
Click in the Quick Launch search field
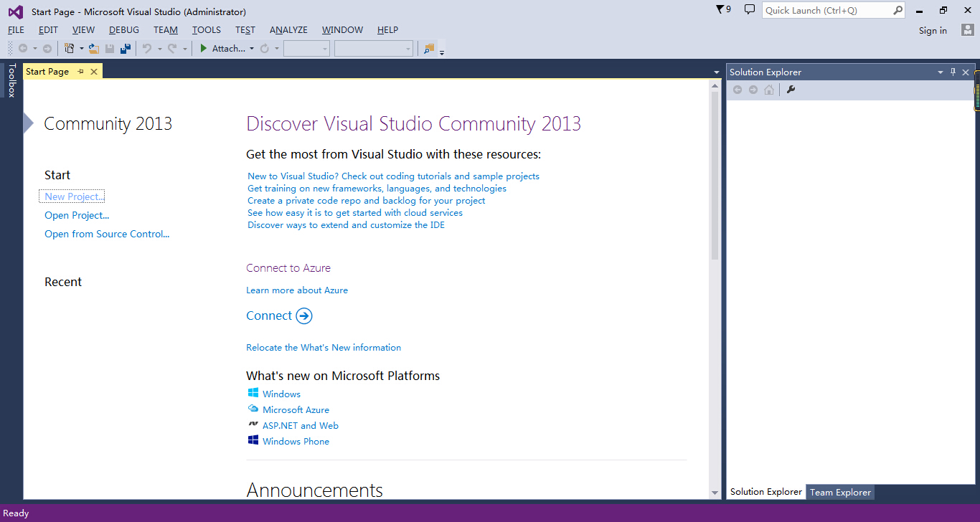(826, 10)
